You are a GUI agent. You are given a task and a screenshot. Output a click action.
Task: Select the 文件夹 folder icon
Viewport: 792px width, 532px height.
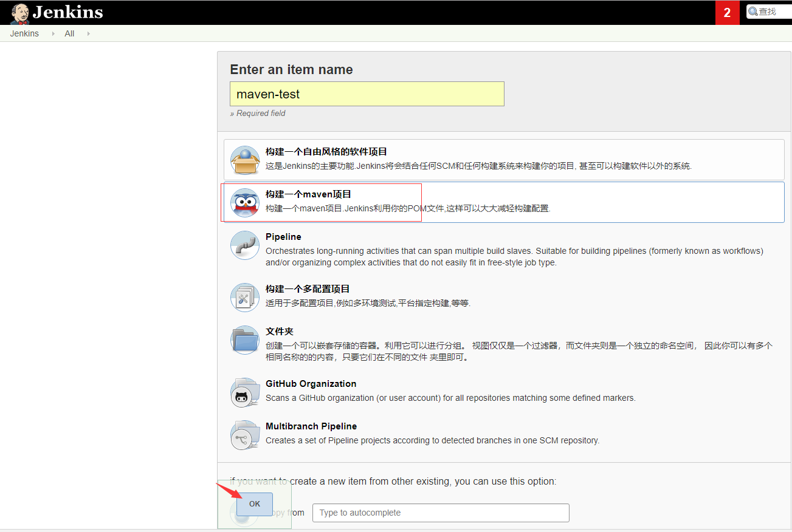(x=245, y=340)
